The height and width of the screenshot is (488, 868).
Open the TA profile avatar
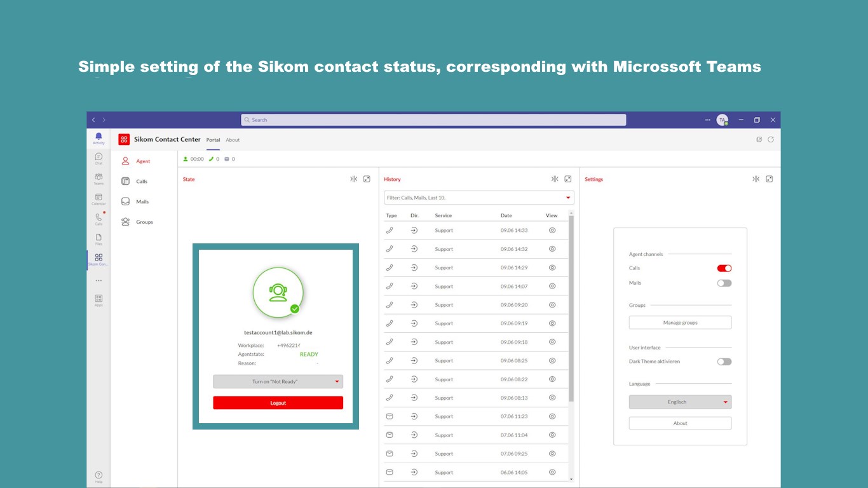click(x=722, y=119)
